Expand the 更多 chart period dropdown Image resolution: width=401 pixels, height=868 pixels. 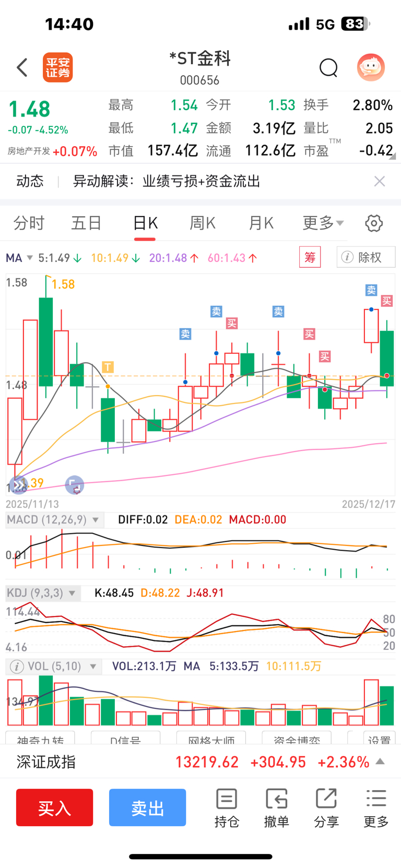(x=323, y=223)
